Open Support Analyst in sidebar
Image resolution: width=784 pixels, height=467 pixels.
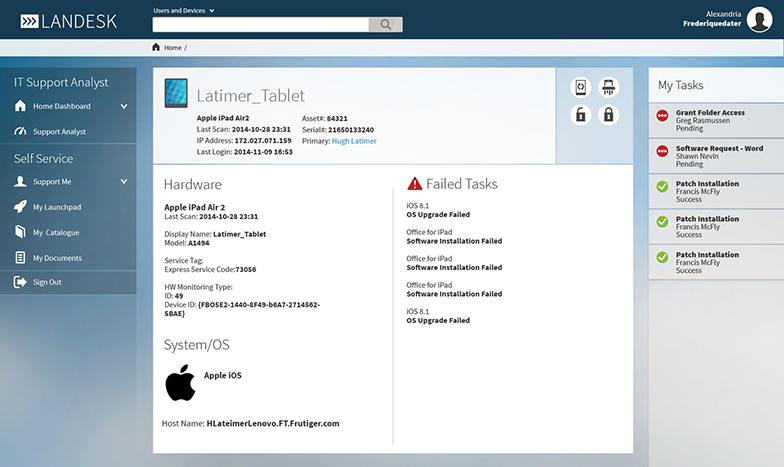(59, 132)
